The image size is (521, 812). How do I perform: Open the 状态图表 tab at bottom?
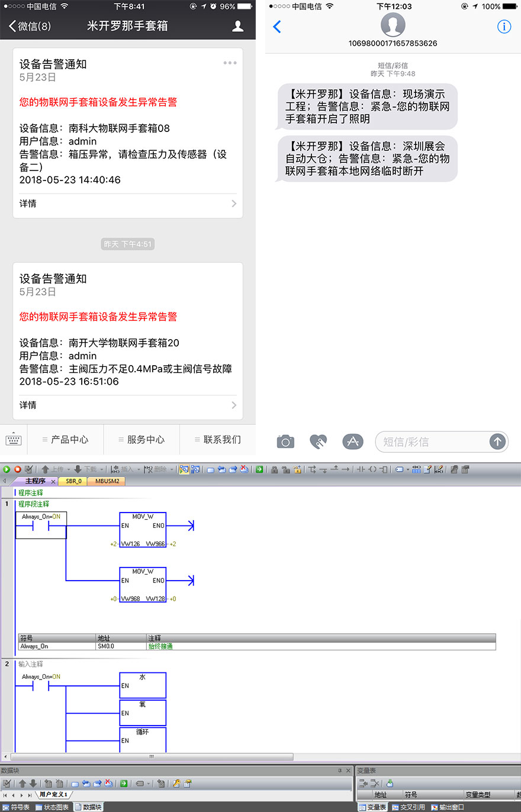pos(52,807)
